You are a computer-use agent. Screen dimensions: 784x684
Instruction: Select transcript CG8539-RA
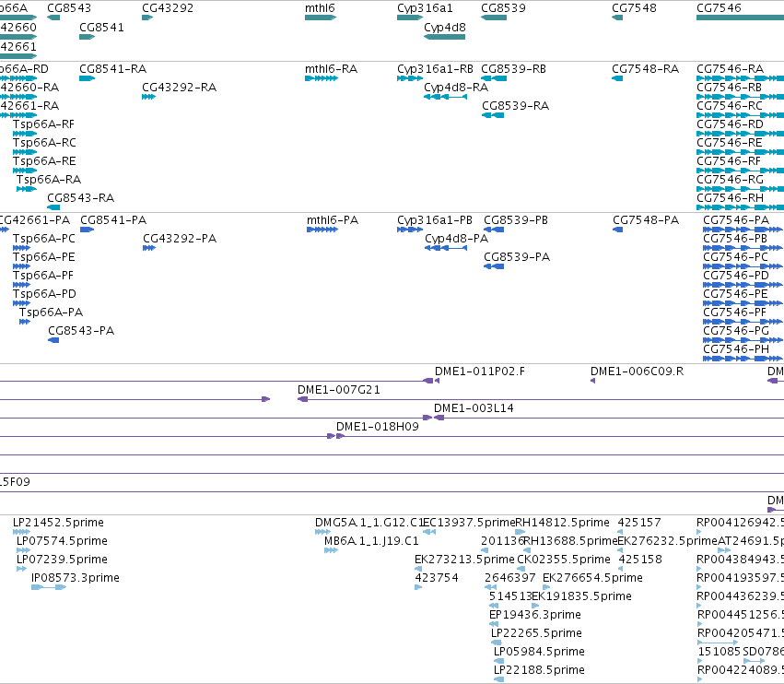516,106
